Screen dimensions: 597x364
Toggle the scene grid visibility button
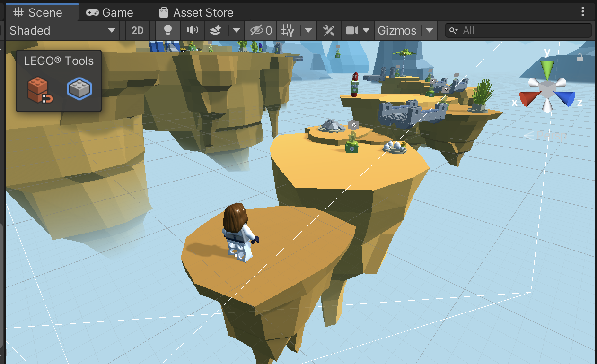click(x=288, y=31)
